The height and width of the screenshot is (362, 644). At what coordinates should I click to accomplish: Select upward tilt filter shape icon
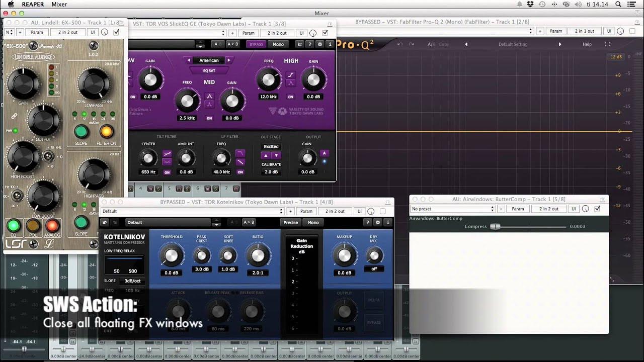click(167, 153)
